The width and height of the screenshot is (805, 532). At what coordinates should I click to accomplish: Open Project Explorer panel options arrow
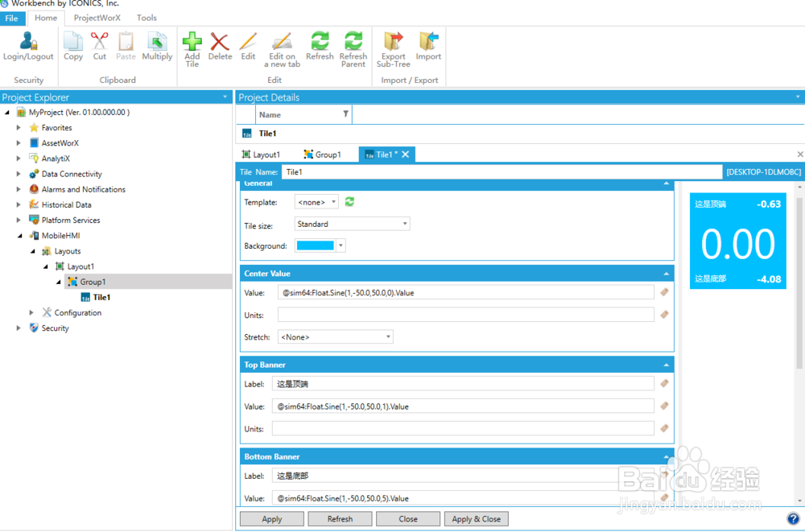click(225, 97)
